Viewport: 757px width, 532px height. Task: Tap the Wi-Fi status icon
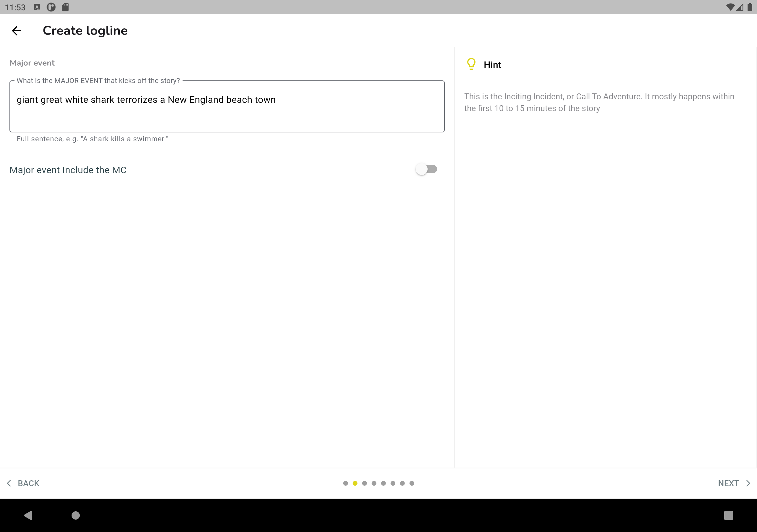pos(730,7)
